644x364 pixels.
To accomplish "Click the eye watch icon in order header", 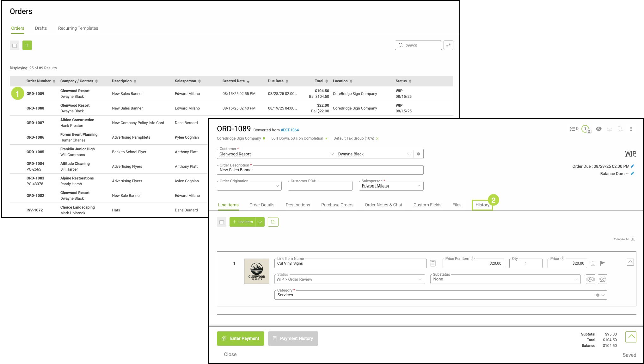I will coord(598,129).
